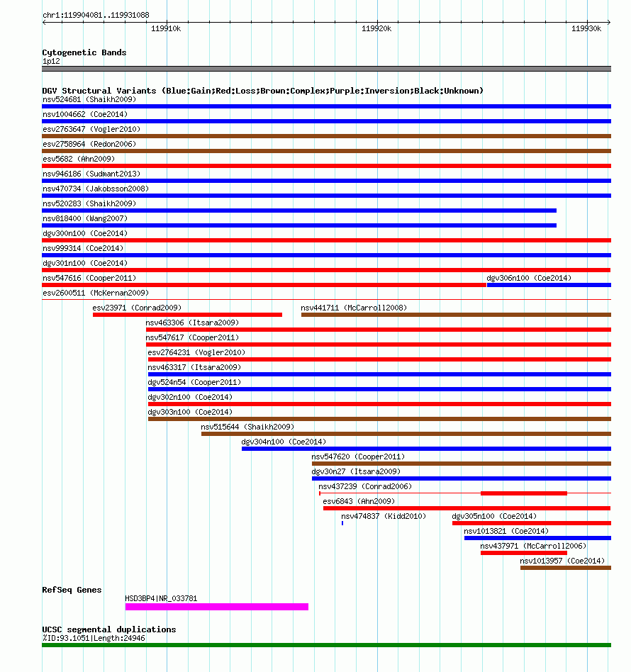Open the dgv304n100 (Coe2014) label
The width and height of the screenshot is (631, 672).
[x=284, y=442]
